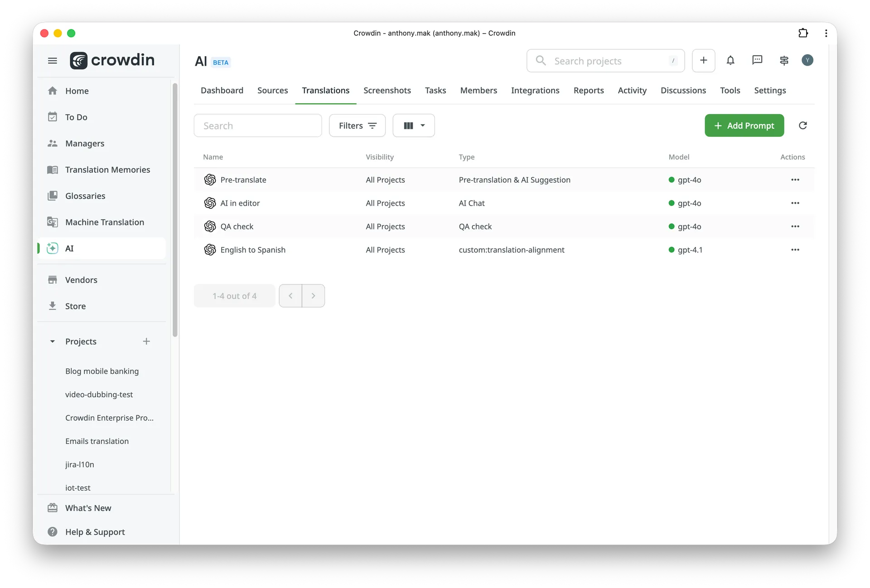870x588 pixels.
Task: Open the columns visibility dropdown
Action: point(413,125)
